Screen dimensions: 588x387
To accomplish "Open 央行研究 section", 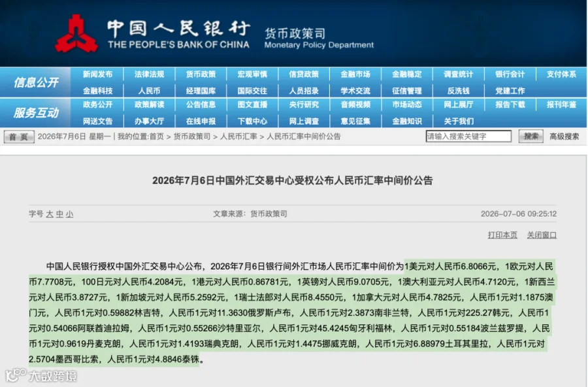I will (x=304, y=104).
